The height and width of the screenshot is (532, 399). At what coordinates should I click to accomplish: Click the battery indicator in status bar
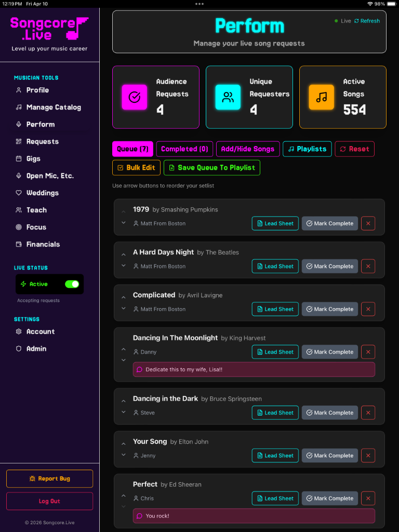pyautogui.click(x=392, y=4)
